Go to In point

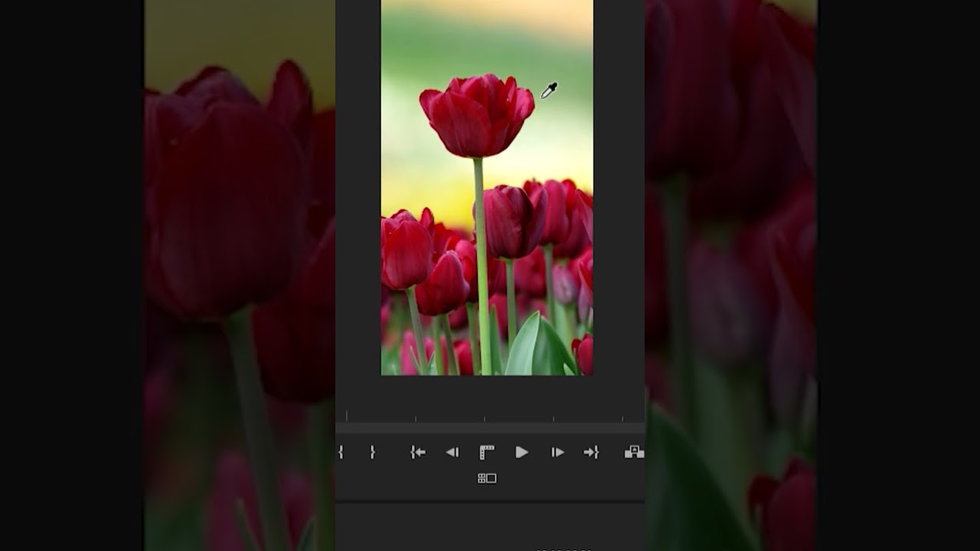[x=417, y=452]
